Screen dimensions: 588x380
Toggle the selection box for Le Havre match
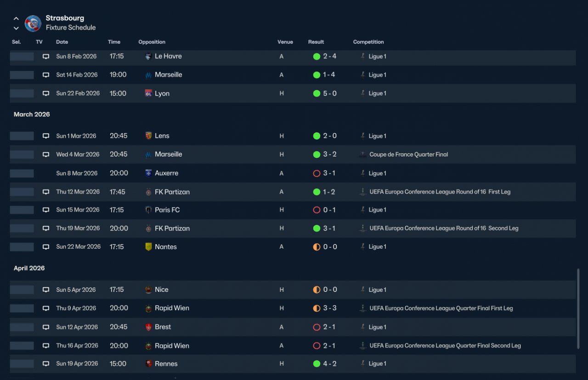[22, 56]
